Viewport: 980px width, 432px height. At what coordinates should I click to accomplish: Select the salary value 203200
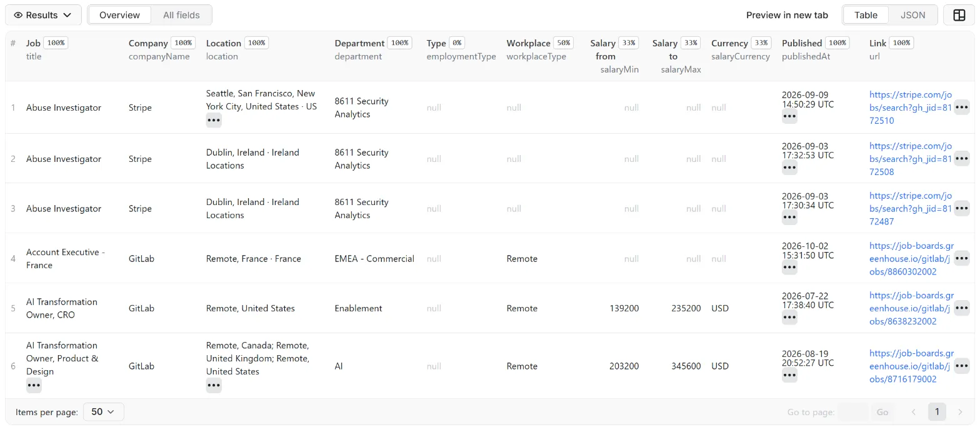point(624,366)
